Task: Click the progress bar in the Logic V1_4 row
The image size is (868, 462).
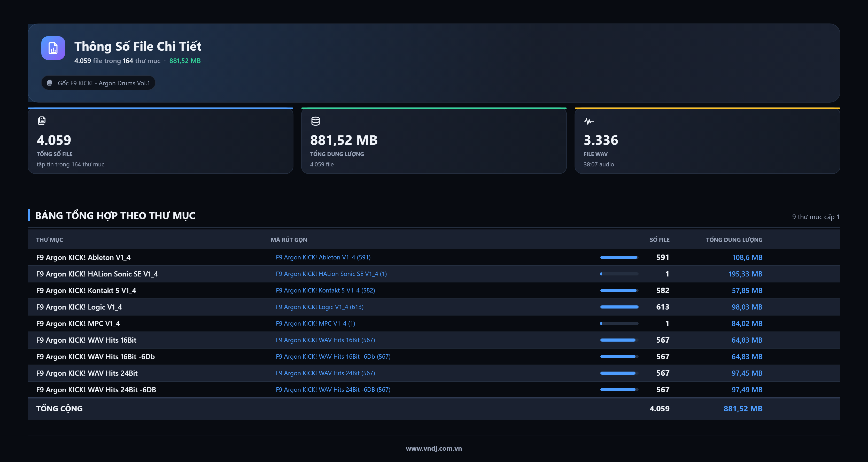Action: pos(619,307)
